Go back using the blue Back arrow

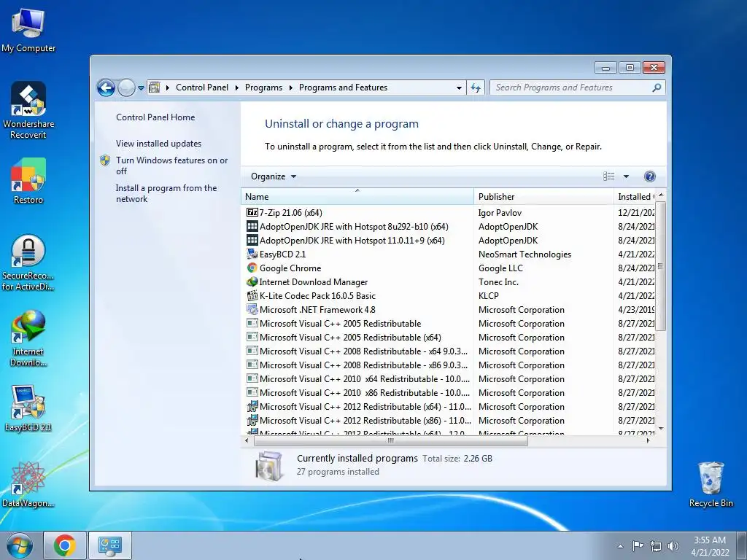[x=106, y=87]
